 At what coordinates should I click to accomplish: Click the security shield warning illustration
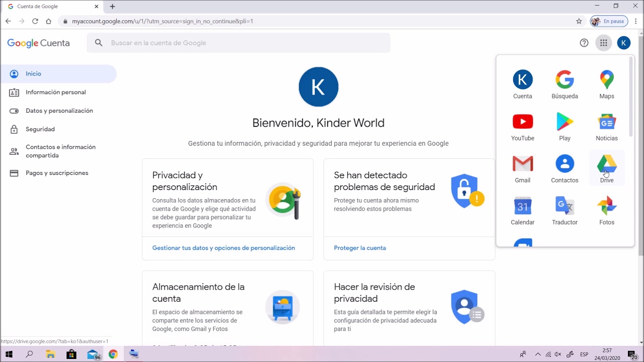point(467,191)
